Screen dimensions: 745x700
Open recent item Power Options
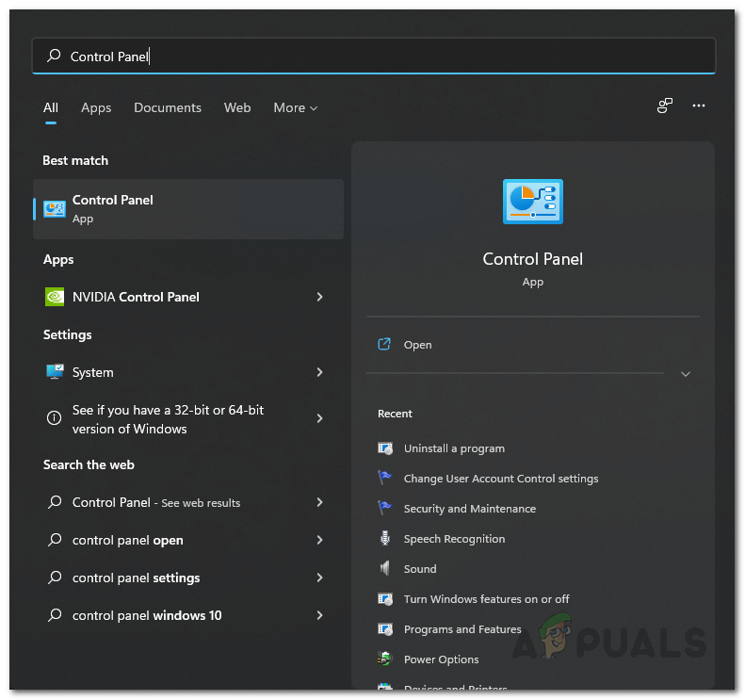[442, 659]
